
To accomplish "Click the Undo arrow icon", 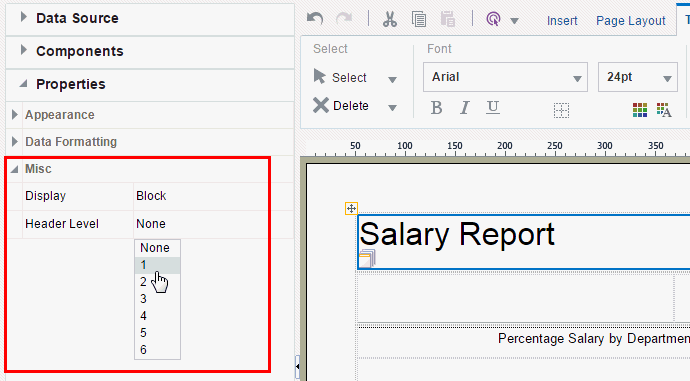I will tap(315, 18).
